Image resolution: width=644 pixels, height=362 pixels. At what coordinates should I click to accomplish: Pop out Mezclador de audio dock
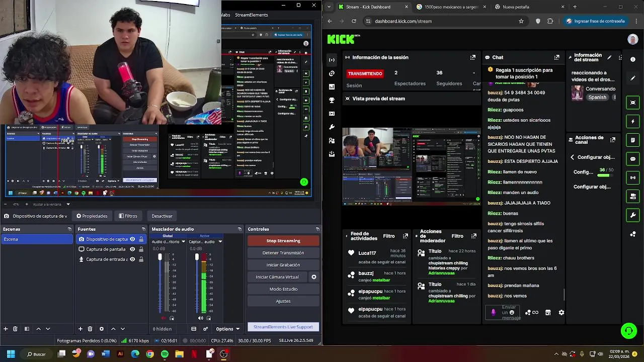[239, 229]
